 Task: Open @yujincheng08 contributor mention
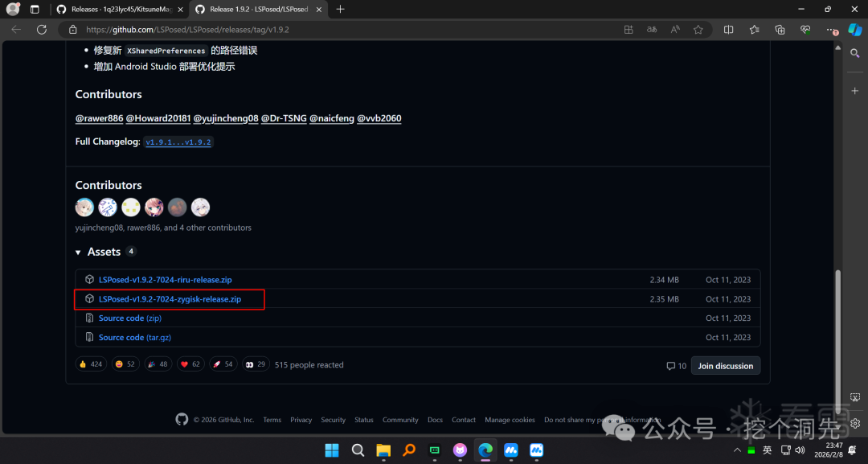coord(226,118)
